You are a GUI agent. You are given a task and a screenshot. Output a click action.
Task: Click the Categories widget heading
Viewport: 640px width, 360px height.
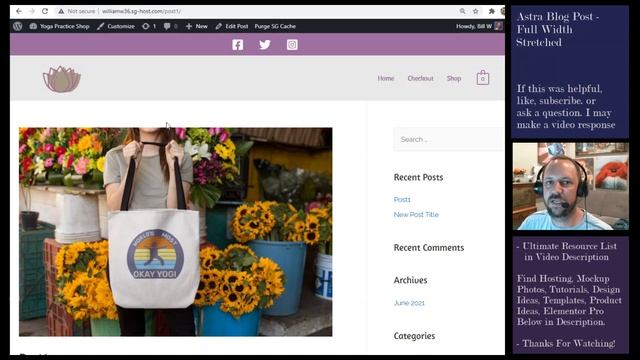point(414,336)
